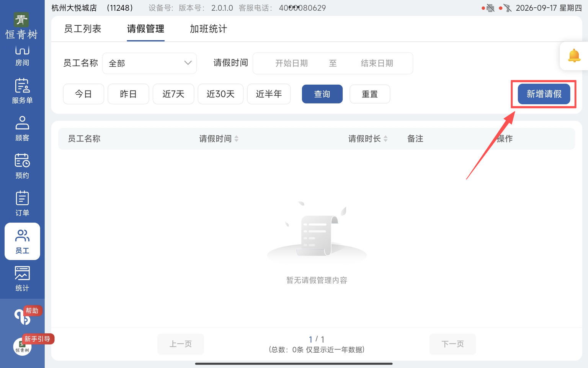Select the 员工 staff section
Image resolution: width=588 pixels, height=368 pixels.
(x=22, y=242)
